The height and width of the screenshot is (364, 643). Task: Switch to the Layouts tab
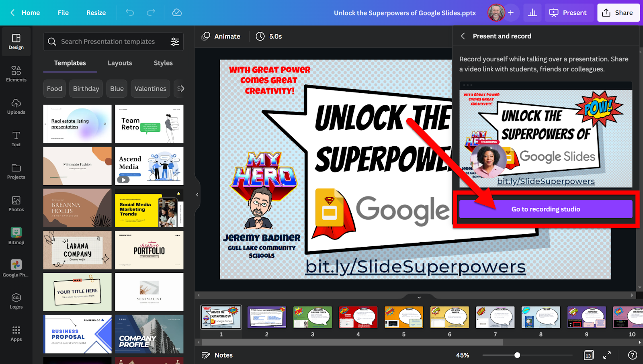pyautogui.click(x=120, y=63)
